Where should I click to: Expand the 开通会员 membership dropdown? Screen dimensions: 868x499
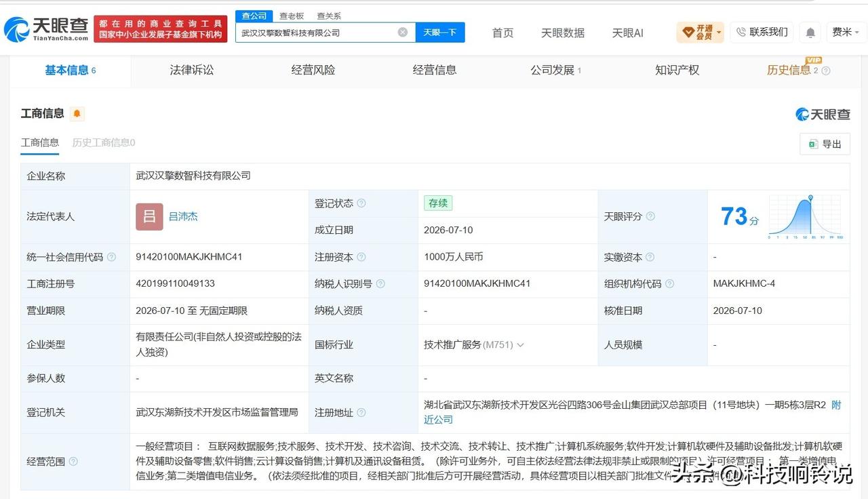pos(700,32)
